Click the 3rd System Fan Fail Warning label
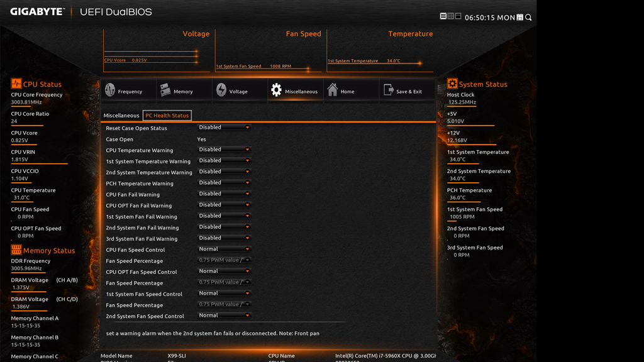Viewport: 644px width, 362px height. tap(142, 239)
